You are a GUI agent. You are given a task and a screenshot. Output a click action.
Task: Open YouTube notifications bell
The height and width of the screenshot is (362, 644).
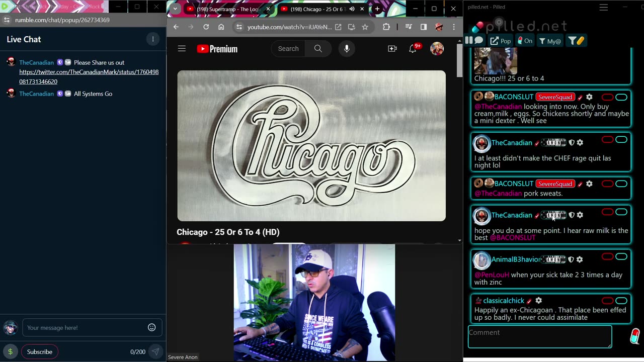[x=413, y=49]
